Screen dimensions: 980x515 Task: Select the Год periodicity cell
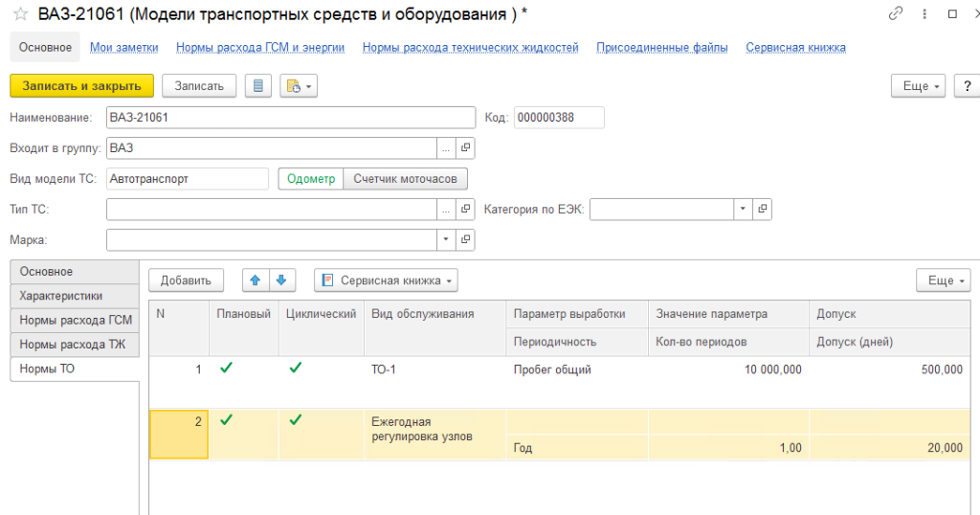(577, 447)
